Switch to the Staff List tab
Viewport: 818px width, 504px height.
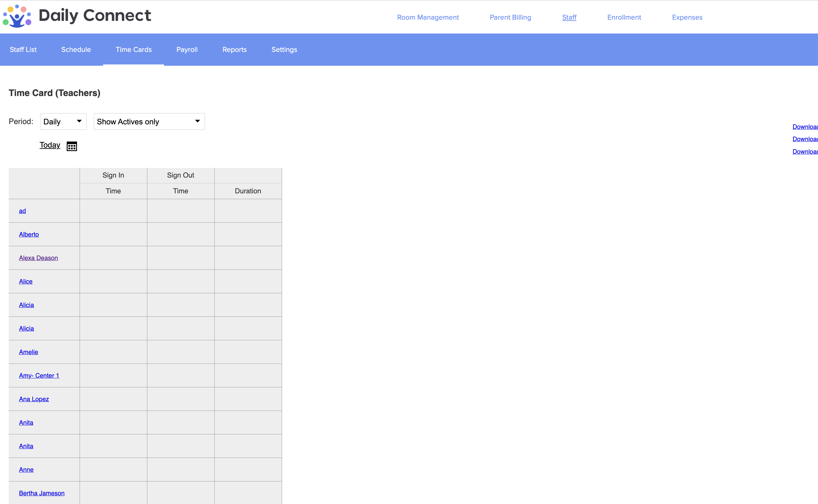coord(23,50)
